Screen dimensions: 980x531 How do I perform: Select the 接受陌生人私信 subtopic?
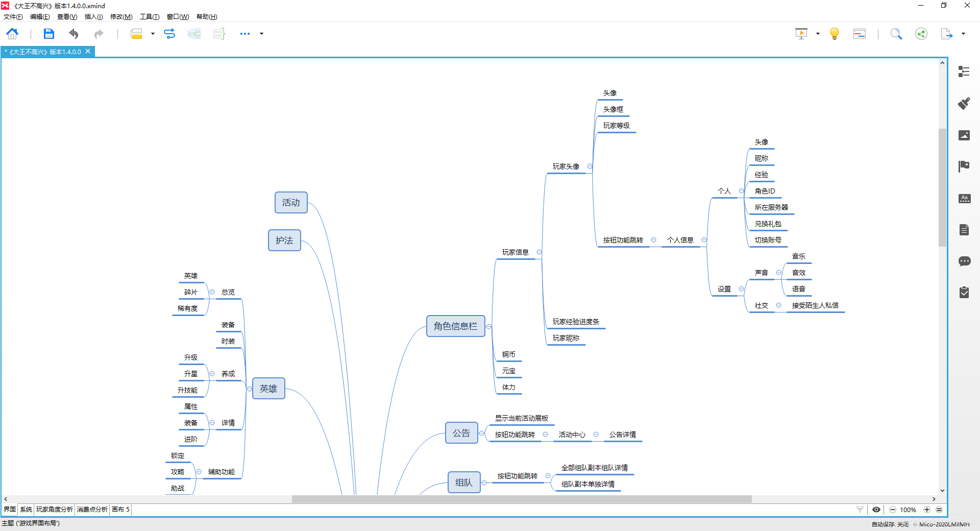815,305
